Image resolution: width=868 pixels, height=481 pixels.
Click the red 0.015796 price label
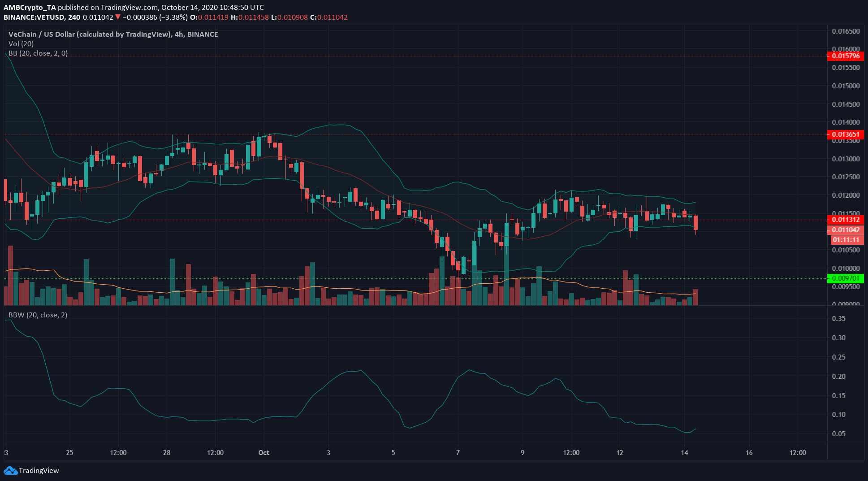point(845,56)
